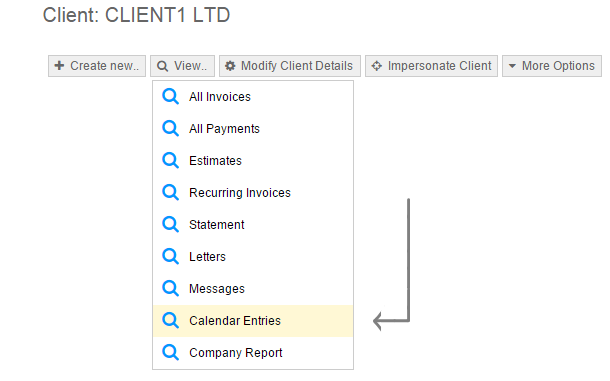610x381 pixels.
Task: Click the magnifier icon beside Letters
Action: (170, 256)
